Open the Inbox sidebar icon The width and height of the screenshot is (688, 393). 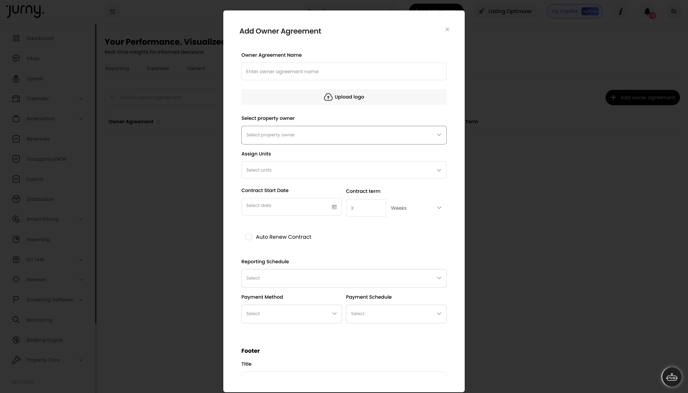(x=16, y=58)
